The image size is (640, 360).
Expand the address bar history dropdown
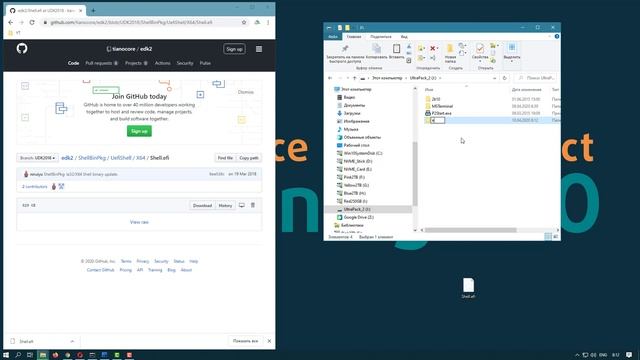[494, 78]
